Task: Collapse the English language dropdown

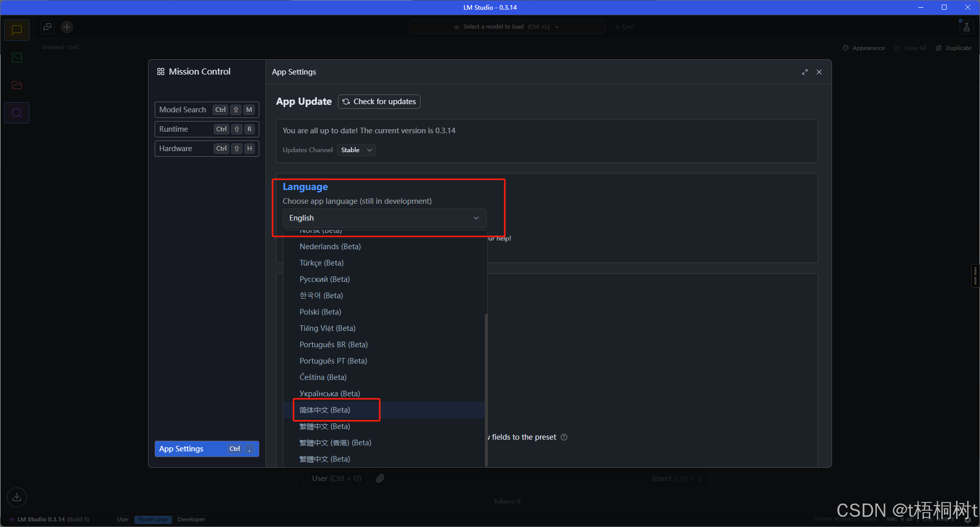Action: point(384,218)
